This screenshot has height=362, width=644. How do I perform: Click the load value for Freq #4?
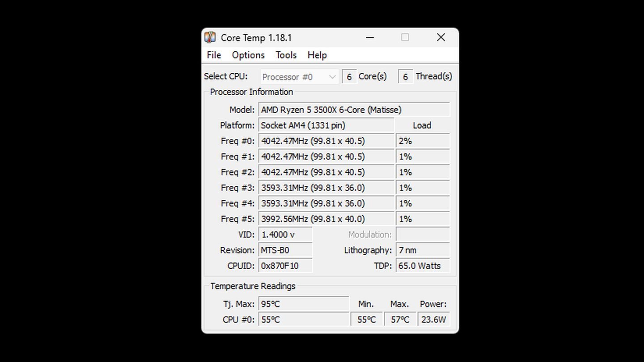(423, 203)
